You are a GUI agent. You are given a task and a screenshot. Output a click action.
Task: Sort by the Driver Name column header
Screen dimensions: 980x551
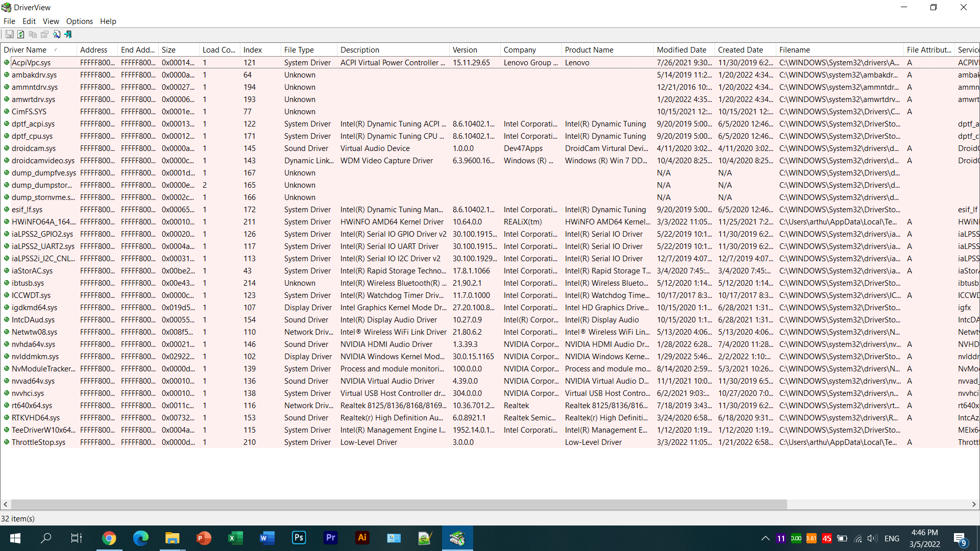coord(38,49)
